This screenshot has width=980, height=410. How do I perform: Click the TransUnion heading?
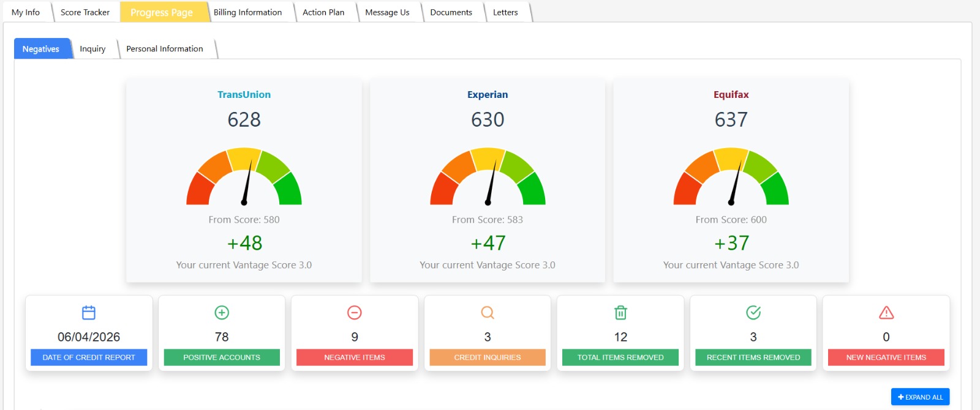pyautogui.click(x=244, y=95)
